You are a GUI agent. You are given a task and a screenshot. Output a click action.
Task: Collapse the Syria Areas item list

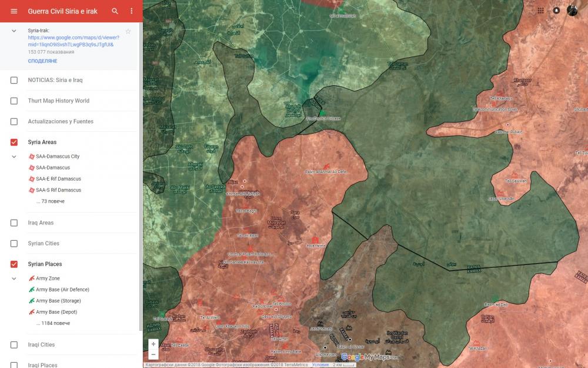[x=14, y=157]
